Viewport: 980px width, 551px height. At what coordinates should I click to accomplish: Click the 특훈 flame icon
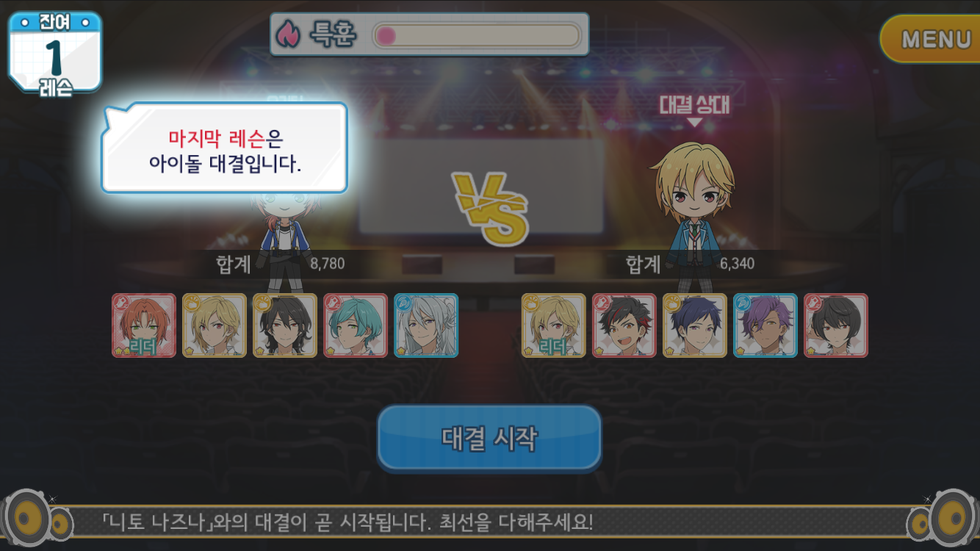(287, 34)
